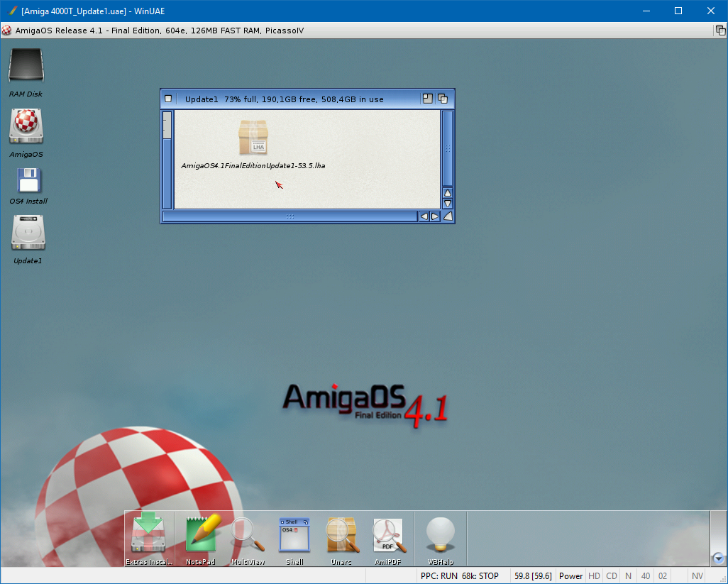The height and width of the screenshot is (584, 728).
Task: Toggle the Update1 window zoom gadget
Action: point(428,99)
